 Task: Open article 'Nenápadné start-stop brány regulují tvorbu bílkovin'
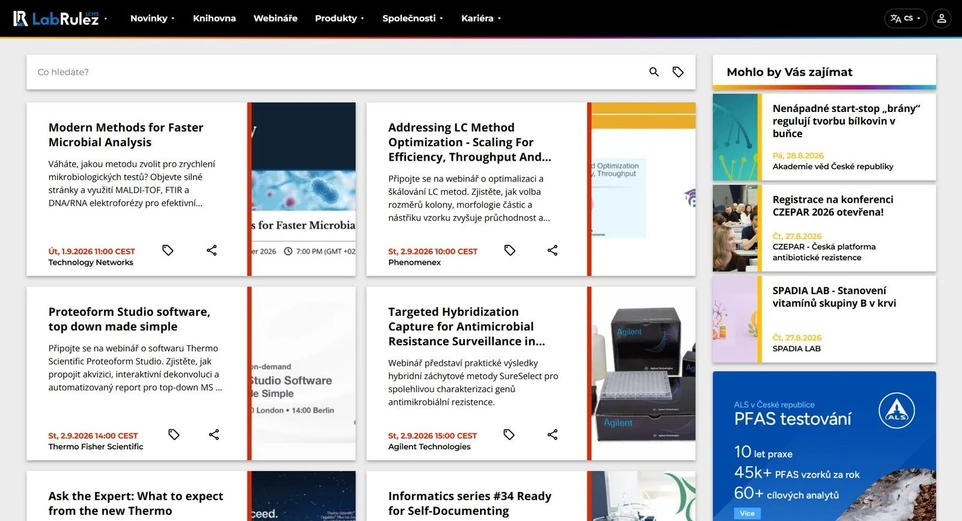tap(846, 121)
